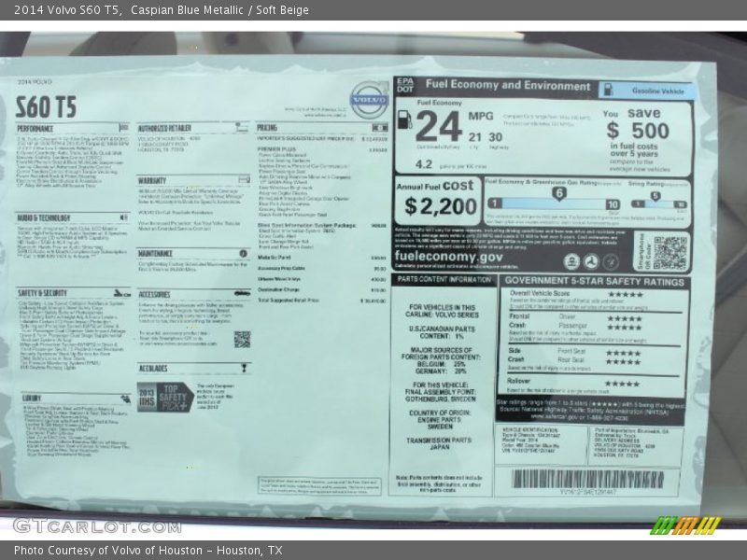The height and width of the screenshot is (560, 747).
Task: Click the Smog Rating marker 5
Action: 655,196
